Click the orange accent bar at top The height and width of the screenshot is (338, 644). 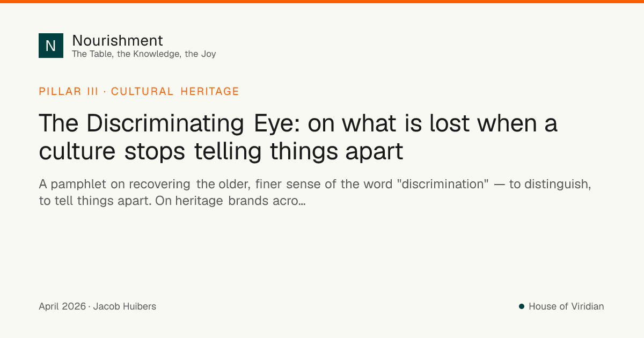322,2
